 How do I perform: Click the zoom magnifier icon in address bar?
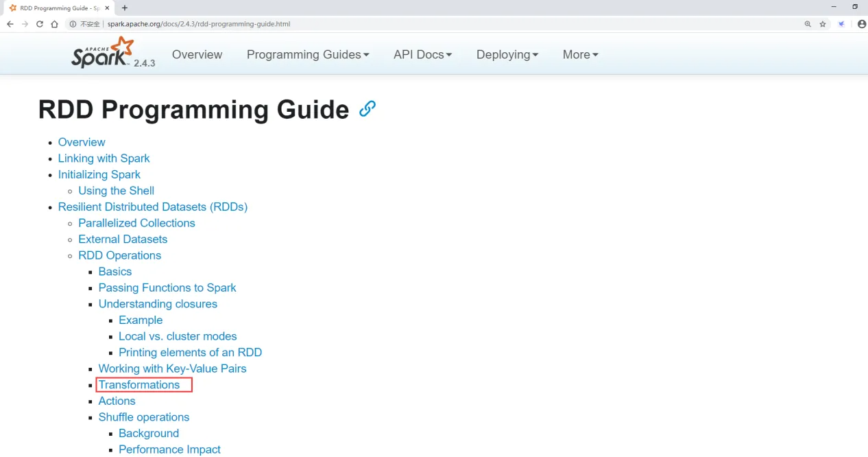[808, 24]
